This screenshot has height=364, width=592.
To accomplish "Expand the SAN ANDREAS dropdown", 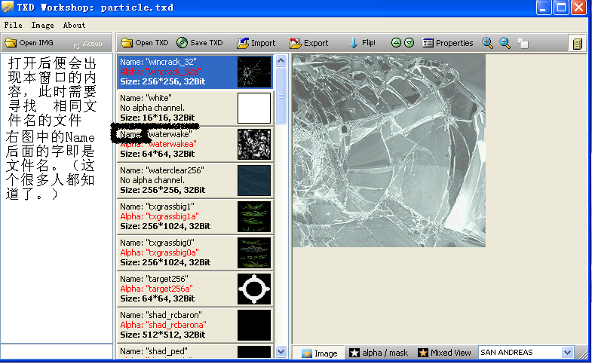I will click(567, 353).
